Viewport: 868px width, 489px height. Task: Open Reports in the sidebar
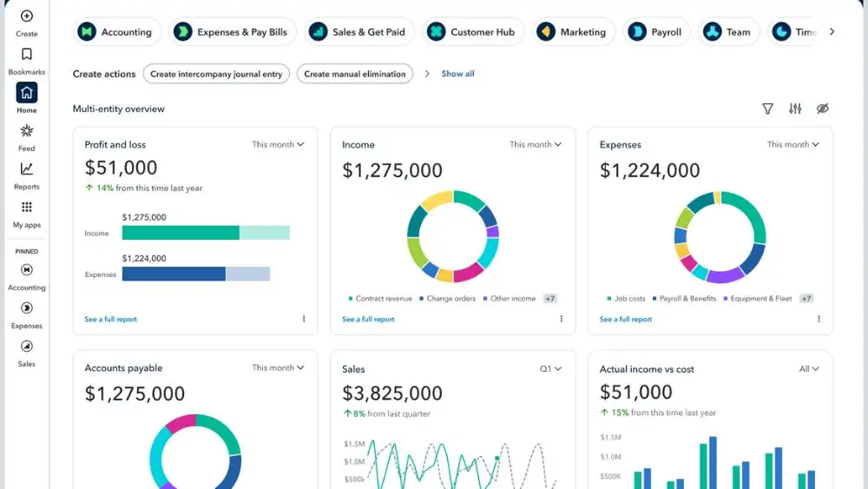click(x=27, y=169)
